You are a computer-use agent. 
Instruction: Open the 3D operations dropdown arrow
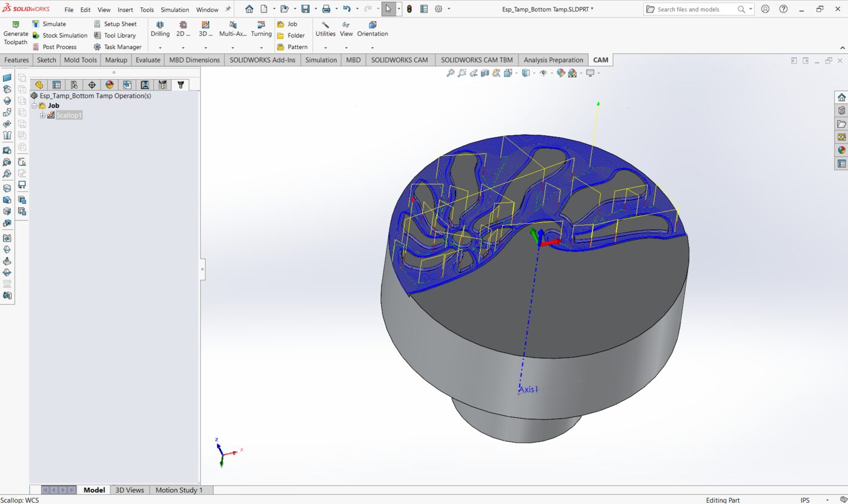tap(205, 47)
